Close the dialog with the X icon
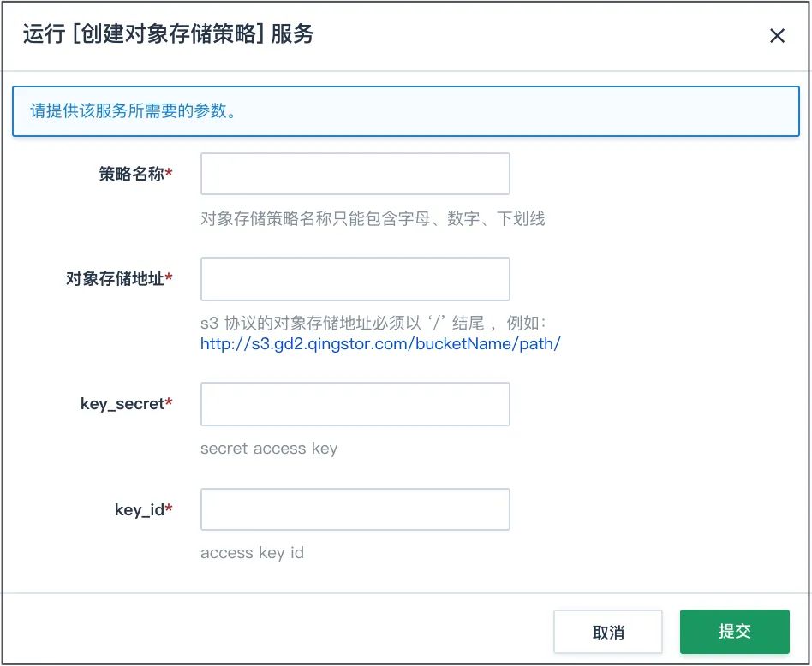 click(x=777, y=36)
